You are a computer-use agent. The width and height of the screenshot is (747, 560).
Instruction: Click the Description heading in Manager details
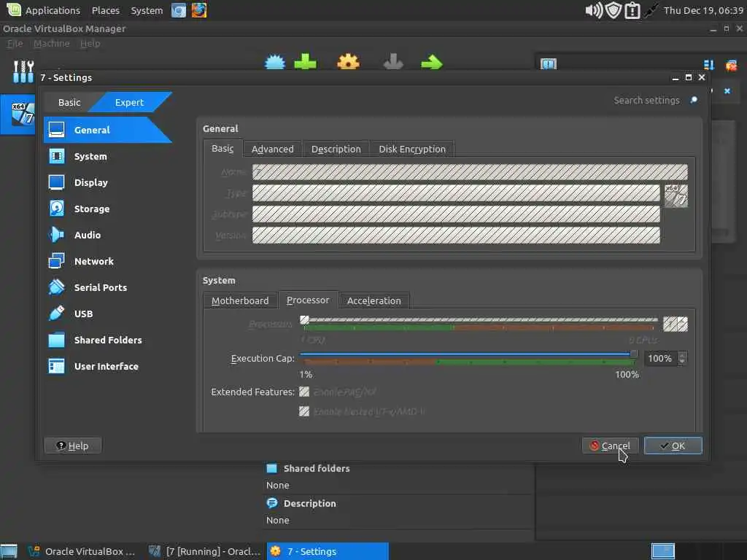pyautogui.click(x=309, y=503)
